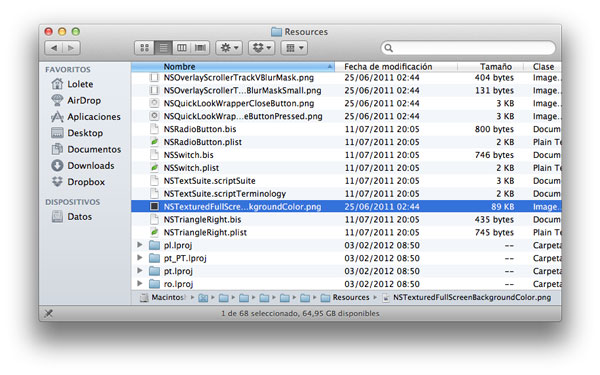
Task: Open Macintosh disk in path bar
Action: (163, 297)
